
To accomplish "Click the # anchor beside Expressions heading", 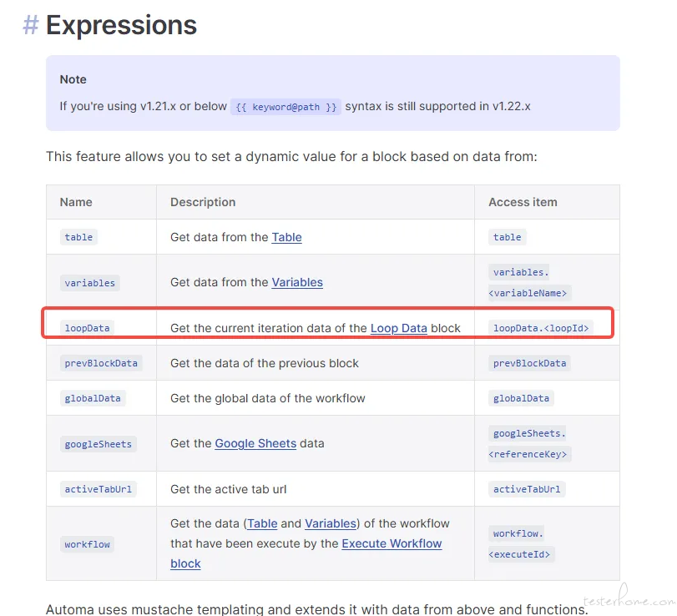I will (x=31, y=24).
